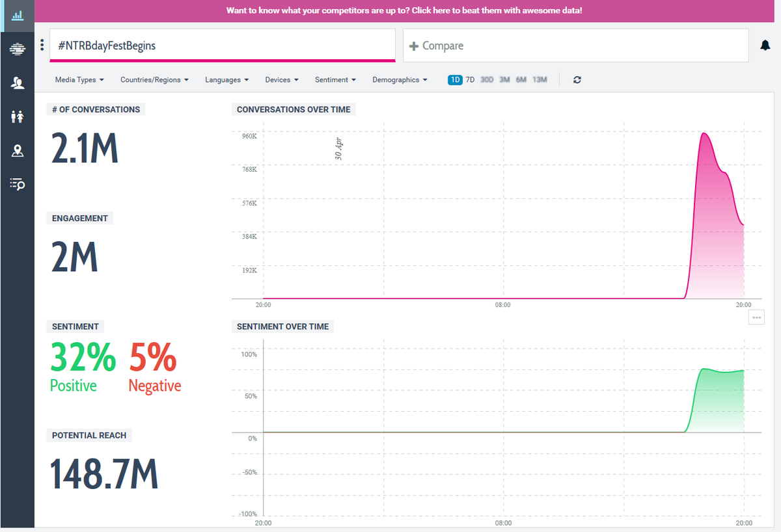The image size is (781, 532).
Task: Click the 2.1M conversations value
Action: tap(85, 148)
